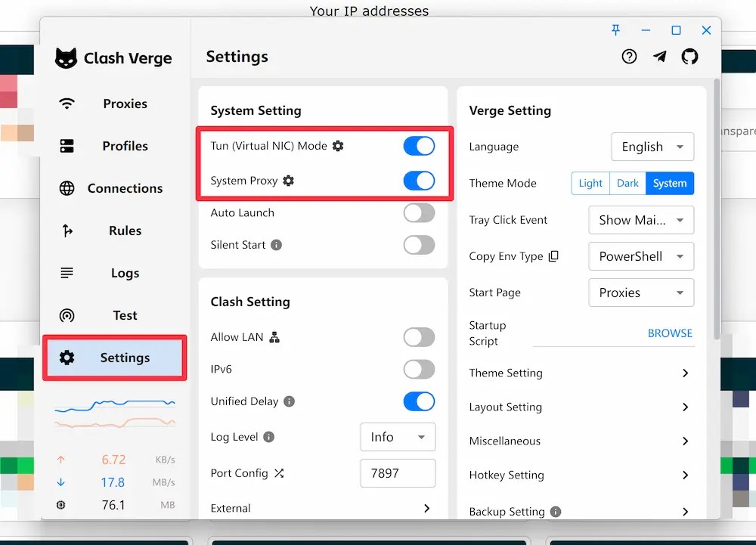Viewport: 756px width, 545px height.
Task: Click the pin window icon
Action: (615, 30)
